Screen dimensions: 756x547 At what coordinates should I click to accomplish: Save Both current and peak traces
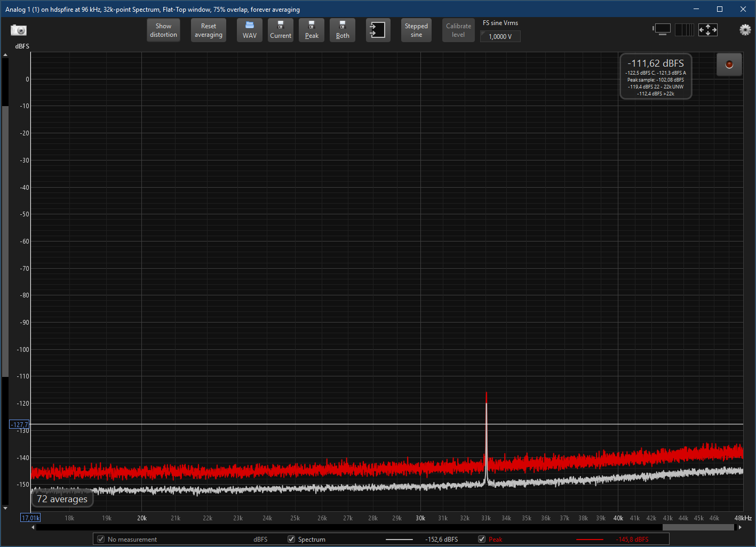pos(343,30)
